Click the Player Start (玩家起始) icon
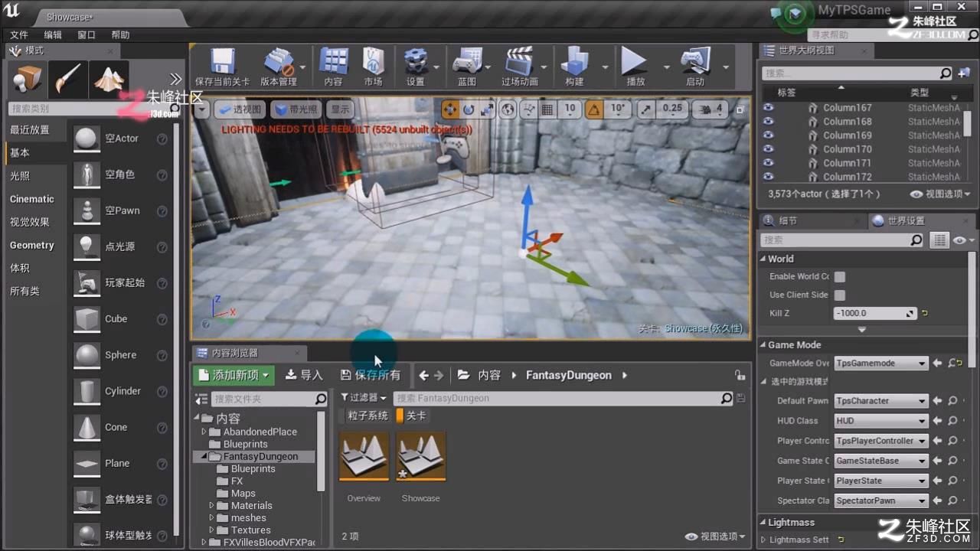This screenshot has height=551, width=980. tap(87, 282)
